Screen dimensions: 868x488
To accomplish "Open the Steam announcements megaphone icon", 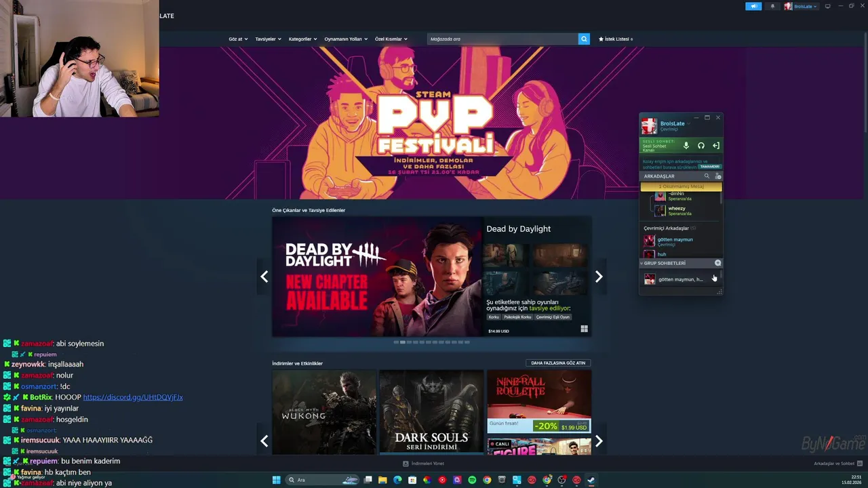I will coord(753,6).
